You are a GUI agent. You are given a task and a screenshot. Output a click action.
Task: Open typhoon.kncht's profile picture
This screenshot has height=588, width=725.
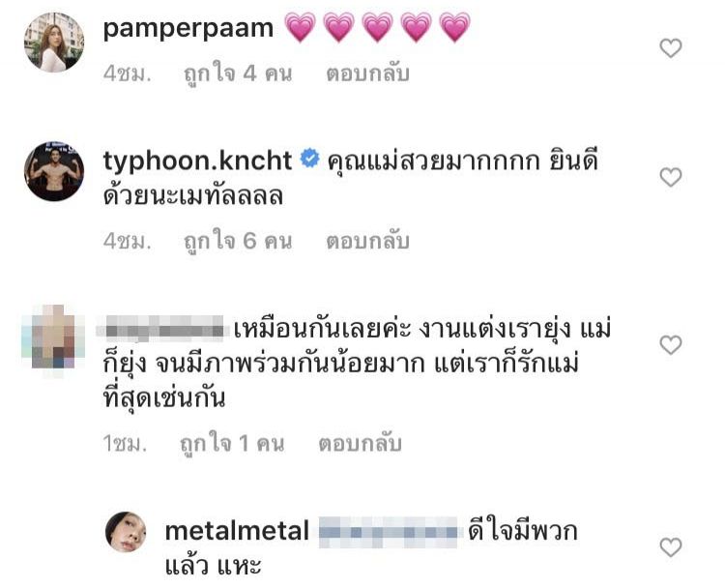[54, 171]
